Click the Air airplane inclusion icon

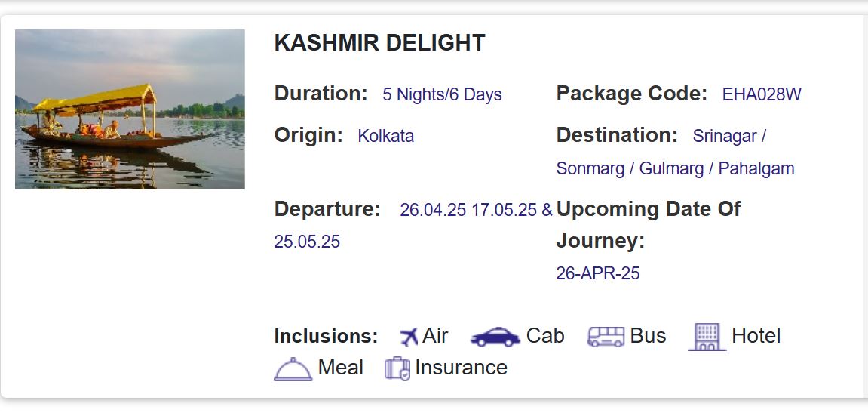409,337
